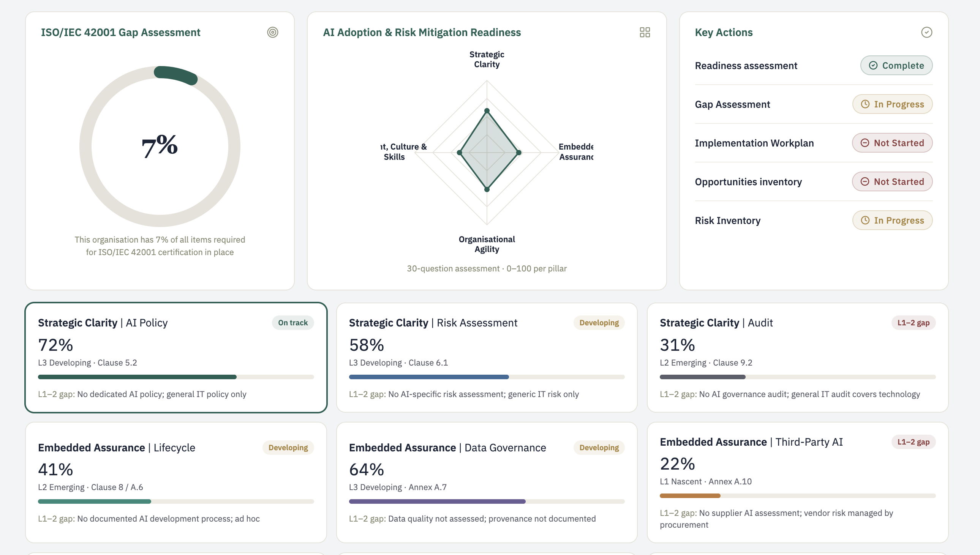This screenshot has height=555, width=980.
Task: Click the Organisational Agility radar data point
Action: (487, 189)
